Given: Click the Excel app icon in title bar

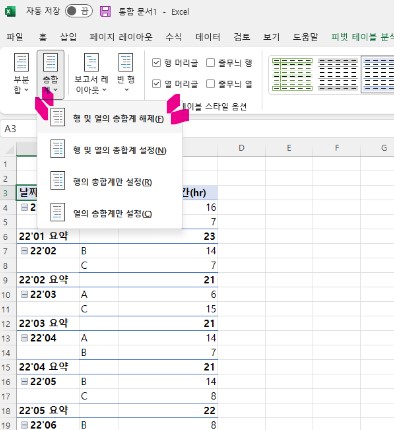Looking at the screenshot, I should (10, 12).
